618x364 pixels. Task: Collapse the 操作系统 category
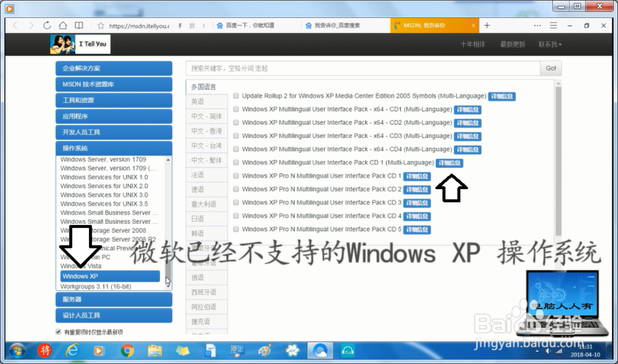114,148
